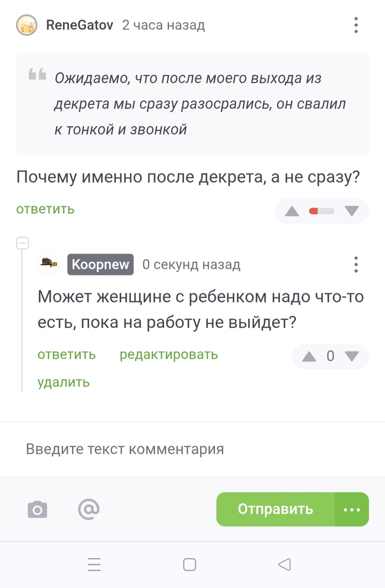Screen dimensions: 385x588
Task: Downvote Koopnew's reply with the down arrow
Action: 353,356
